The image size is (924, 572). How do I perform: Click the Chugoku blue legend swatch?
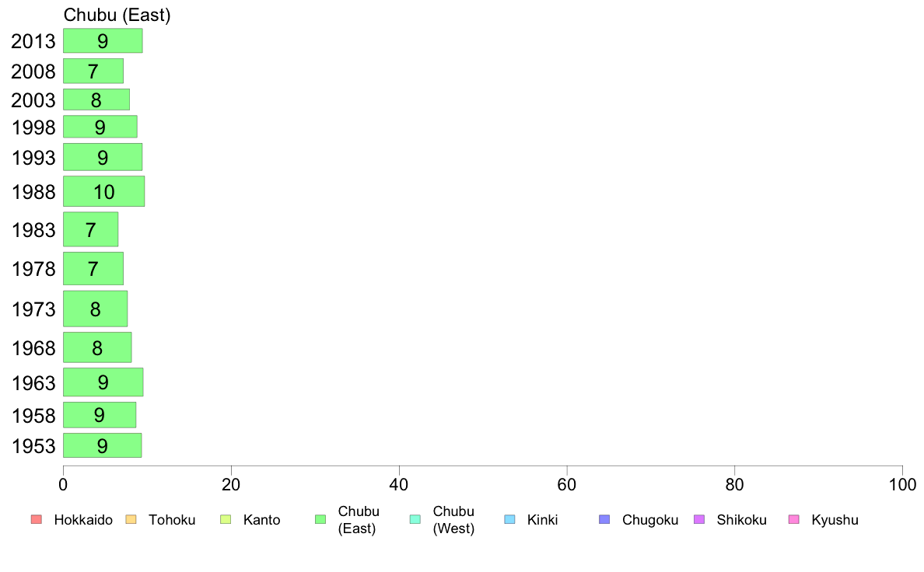tap(604, 520)
